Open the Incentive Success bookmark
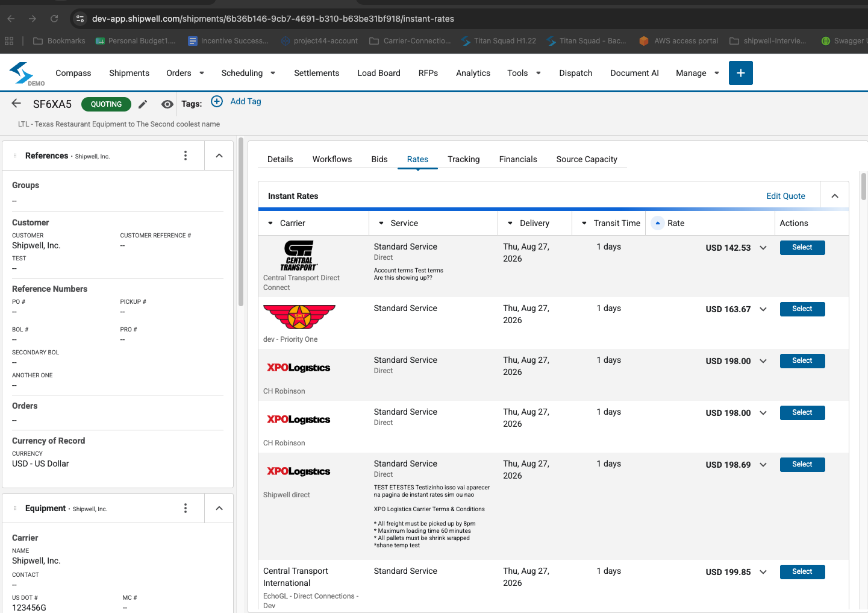The width and height of the screenshot is (868, 613). (x=228, y=41)
